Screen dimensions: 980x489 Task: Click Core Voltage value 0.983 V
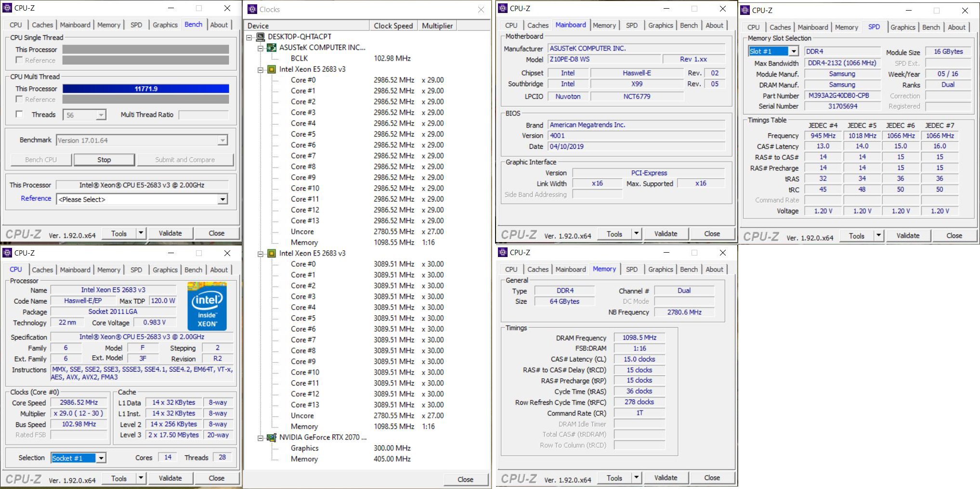(x=154, y=322)
